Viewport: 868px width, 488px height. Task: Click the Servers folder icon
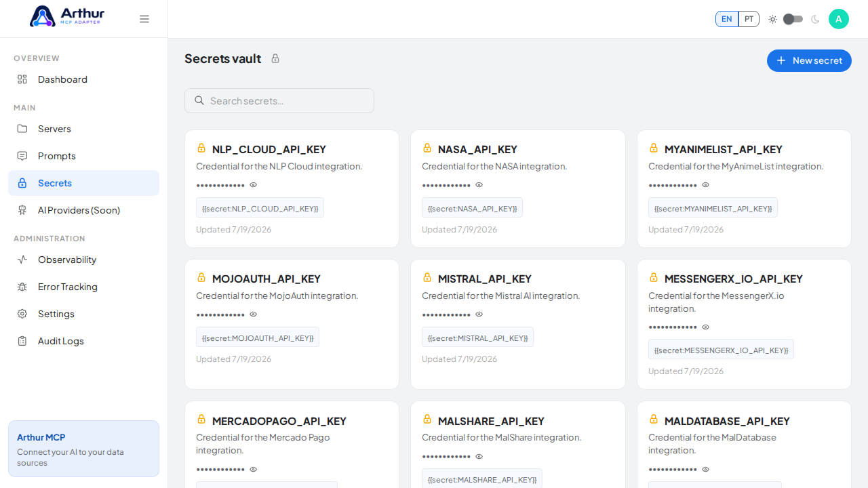click(22, 129)
